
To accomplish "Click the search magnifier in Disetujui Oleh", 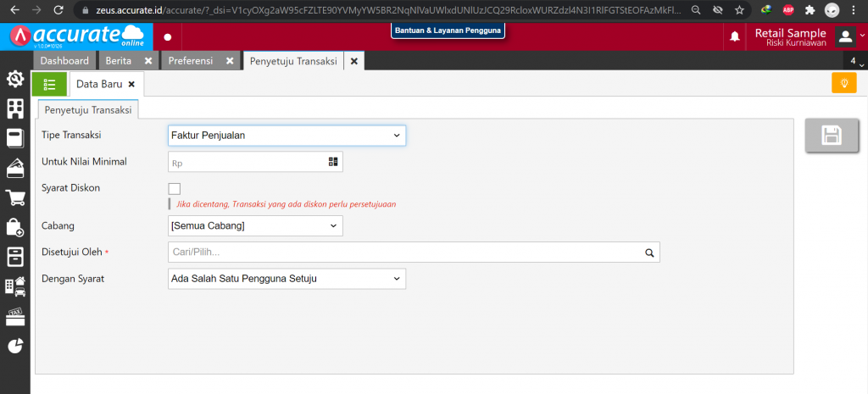I will (649, 252).
